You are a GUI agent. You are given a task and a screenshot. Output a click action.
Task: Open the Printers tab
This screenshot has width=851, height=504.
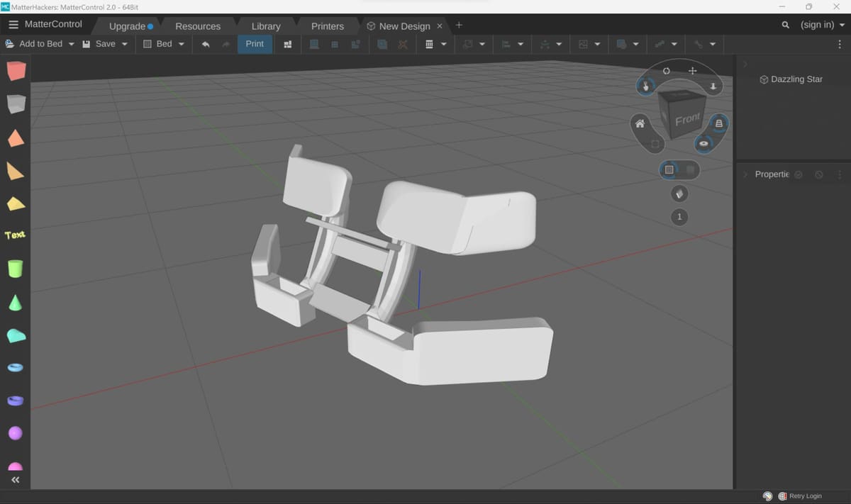click(327, 26)
